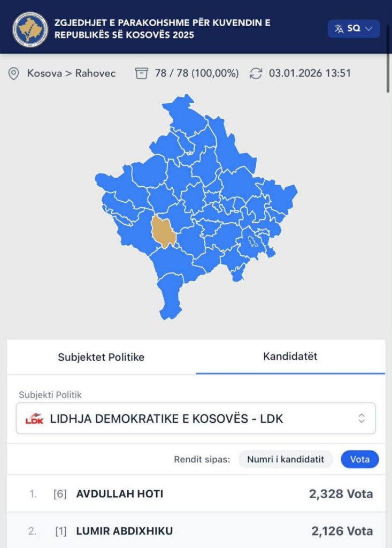Image resolution: width=392 pixels, height=548 pixels.
Task: Open candidate Lumir Abdixhiku row
Action: pos(196,531)
